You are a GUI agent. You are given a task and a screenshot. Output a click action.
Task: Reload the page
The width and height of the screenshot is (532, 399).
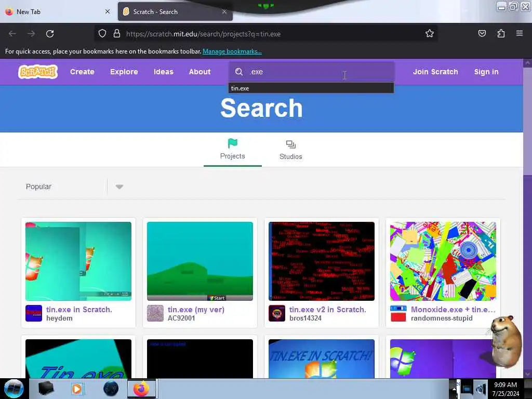[50, 34]
